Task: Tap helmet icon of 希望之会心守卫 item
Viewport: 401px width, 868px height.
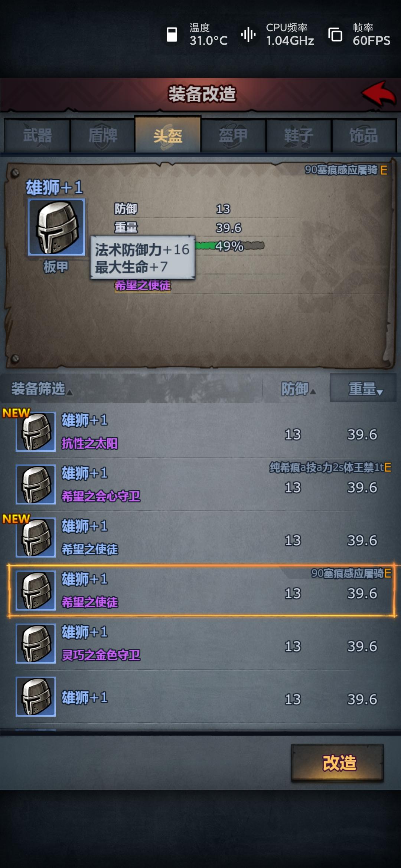Action: click(x=36, y=484)
